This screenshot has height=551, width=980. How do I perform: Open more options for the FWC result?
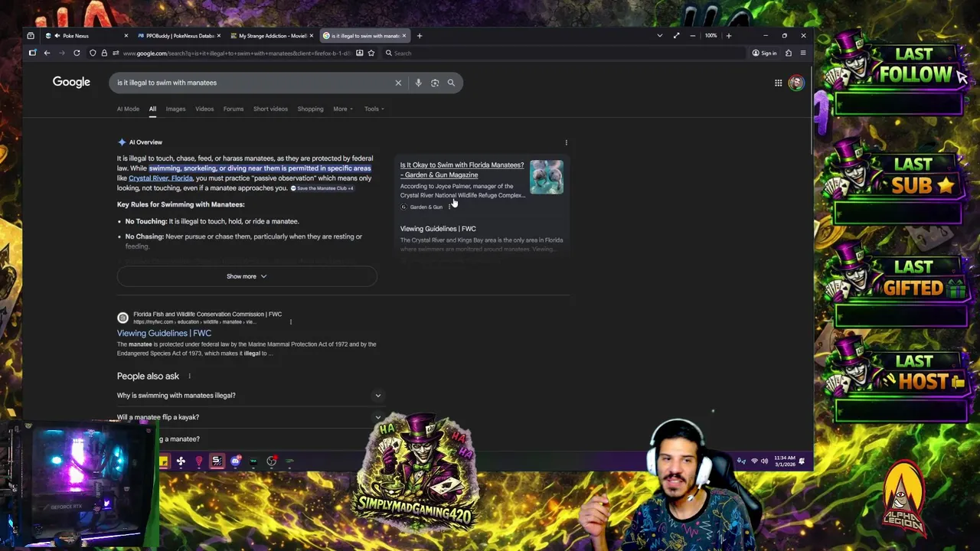[291, 321]
